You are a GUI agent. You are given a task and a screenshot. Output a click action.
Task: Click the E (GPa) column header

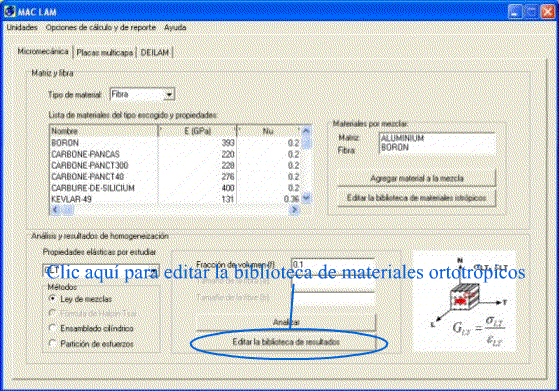[x=197, y=131]
